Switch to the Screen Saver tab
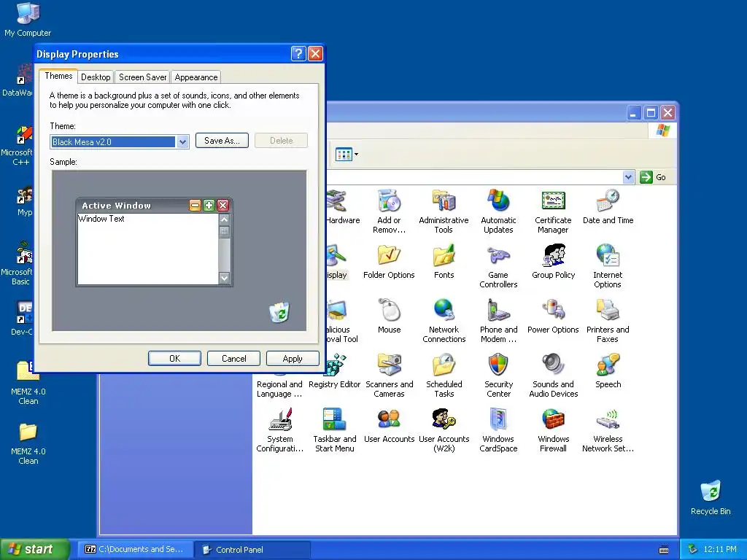 [142, 77]
